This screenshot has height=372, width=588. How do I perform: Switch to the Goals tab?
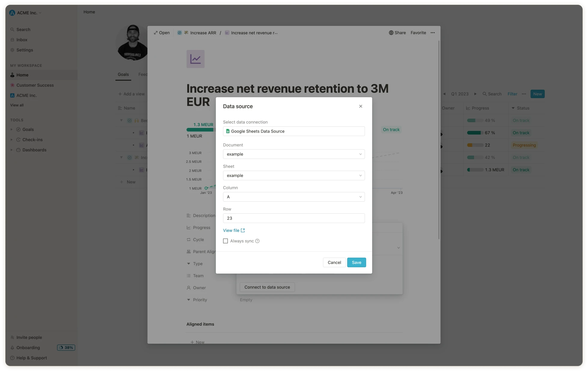coord(123,74)
